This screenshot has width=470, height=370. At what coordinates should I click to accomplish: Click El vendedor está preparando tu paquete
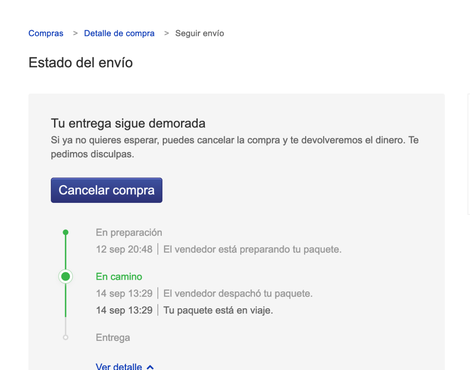pyautogui.click(x=252, y=249)
